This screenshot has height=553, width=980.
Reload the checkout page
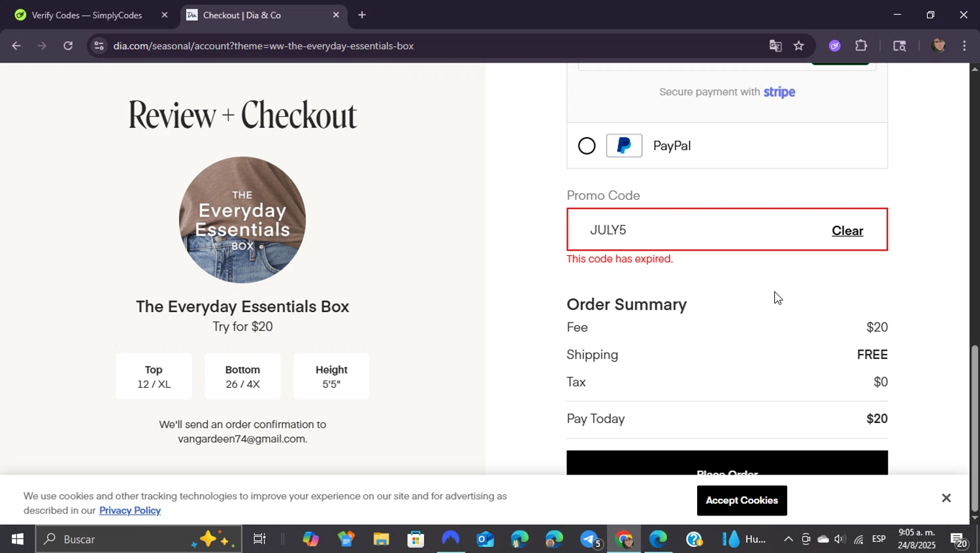tap(68, 46)
